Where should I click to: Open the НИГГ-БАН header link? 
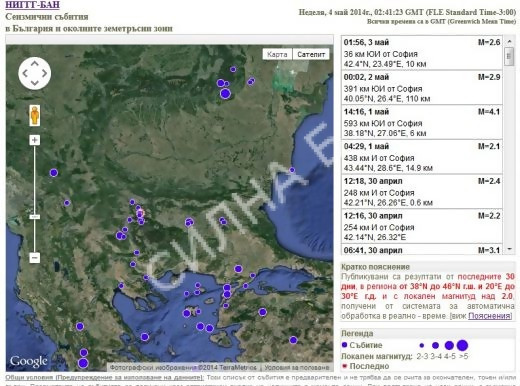tap(32, 5)
